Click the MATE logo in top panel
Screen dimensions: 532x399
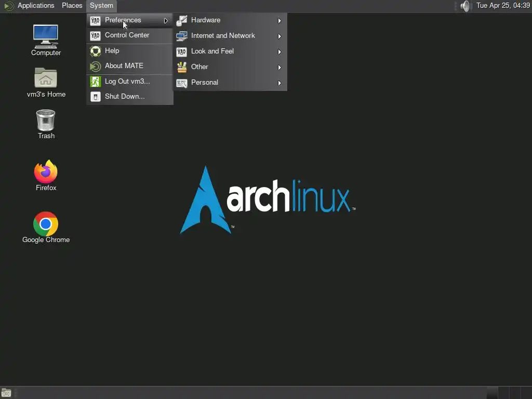pyautogui.click(x=8, y=6)
